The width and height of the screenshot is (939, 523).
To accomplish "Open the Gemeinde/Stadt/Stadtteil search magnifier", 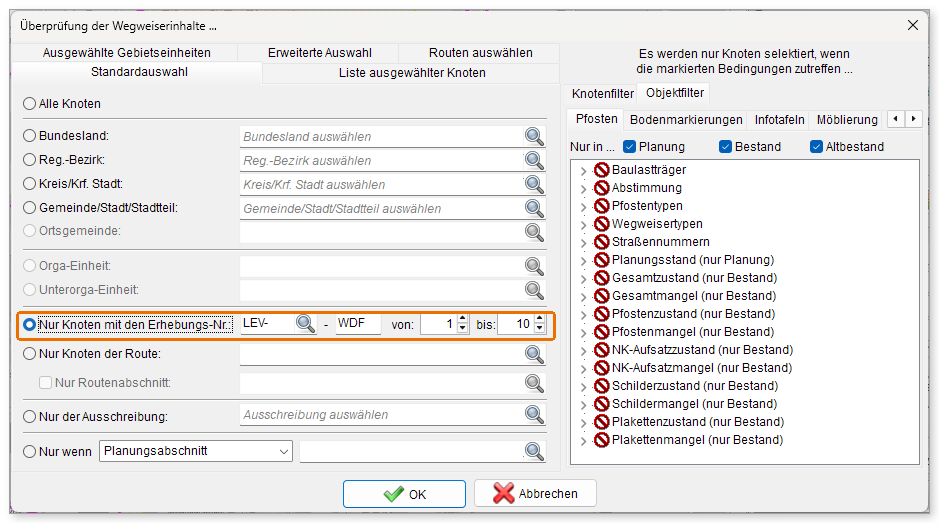I will tap(534, 208).
